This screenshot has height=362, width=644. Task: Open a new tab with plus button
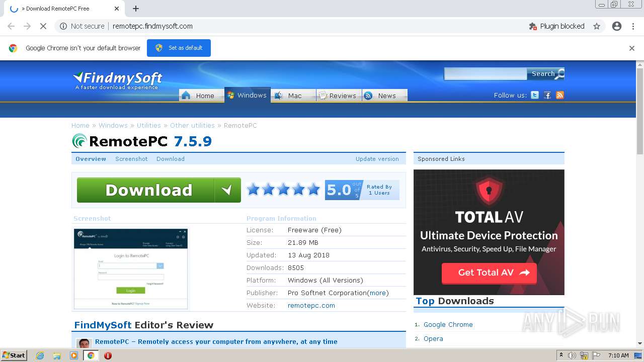click(x=136, y=9)
